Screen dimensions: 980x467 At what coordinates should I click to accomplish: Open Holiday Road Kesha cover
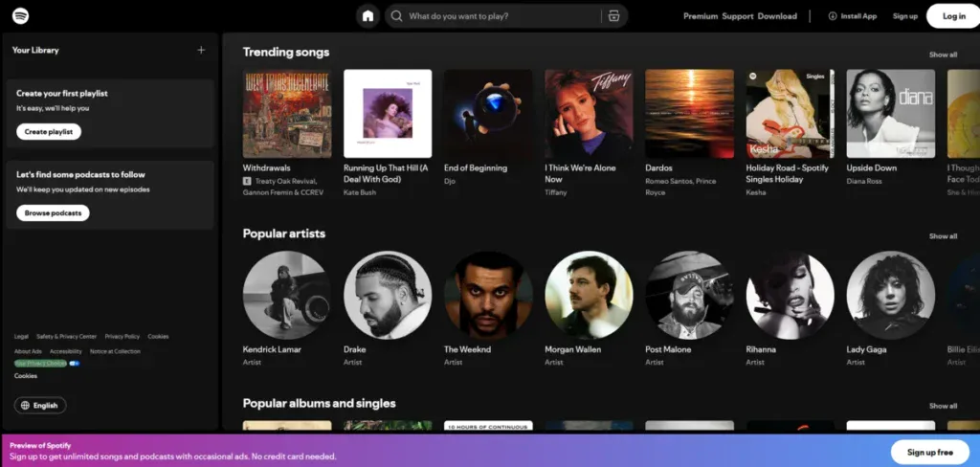point(790,114)
